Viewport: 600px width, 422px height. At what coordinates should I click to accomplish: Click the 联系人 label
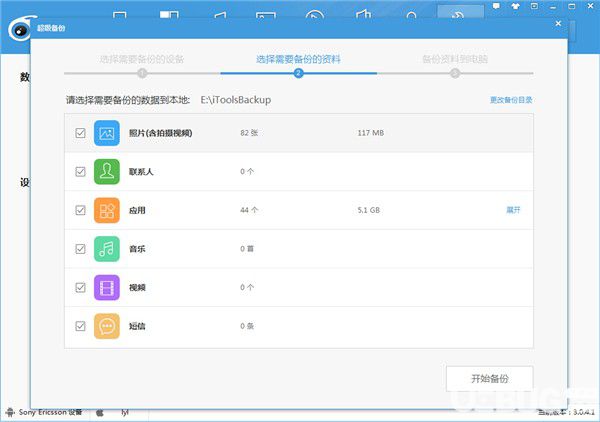tap(141, 172)
